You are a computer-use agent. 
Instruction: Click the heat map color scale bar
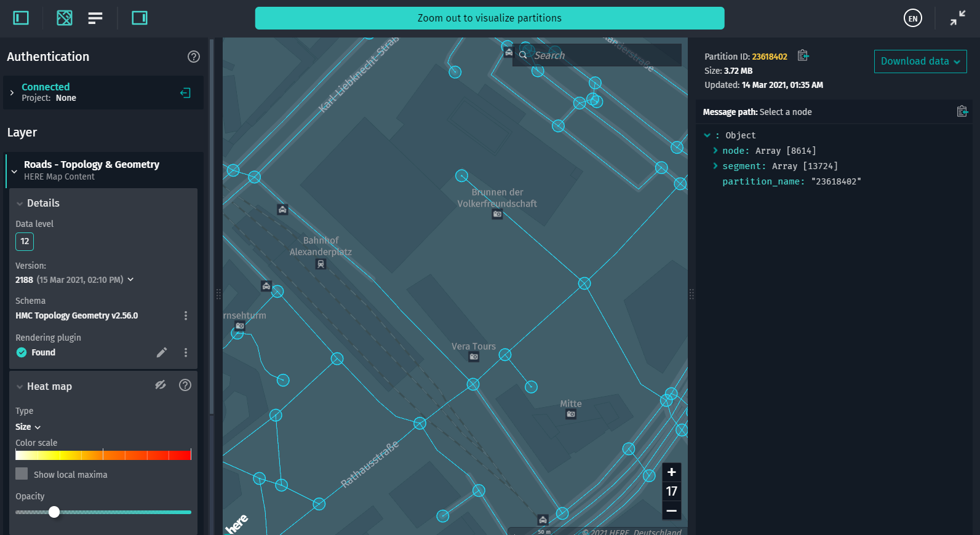[x=103, y=455]
